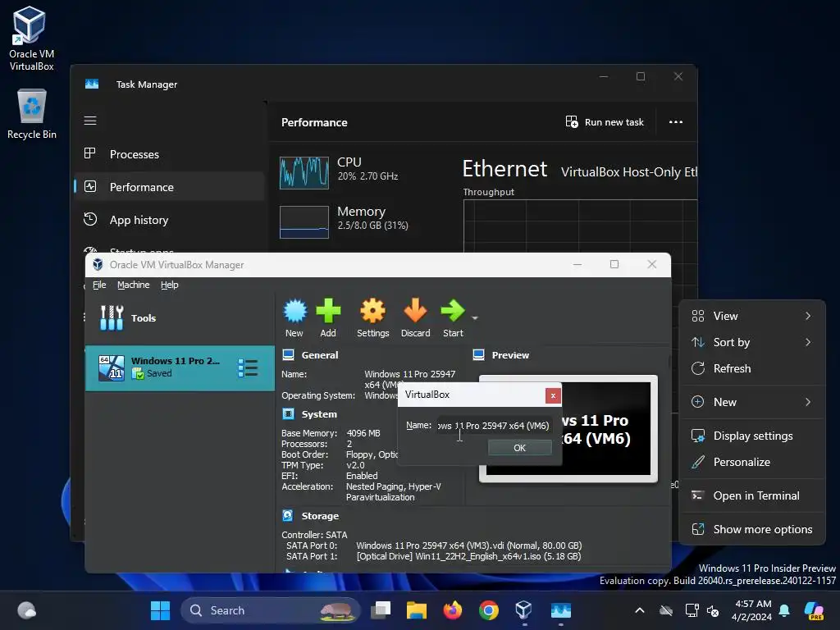The width and height of the screenshot is (840, 630).
Task: Click the General section header
Action: point(319,355)
